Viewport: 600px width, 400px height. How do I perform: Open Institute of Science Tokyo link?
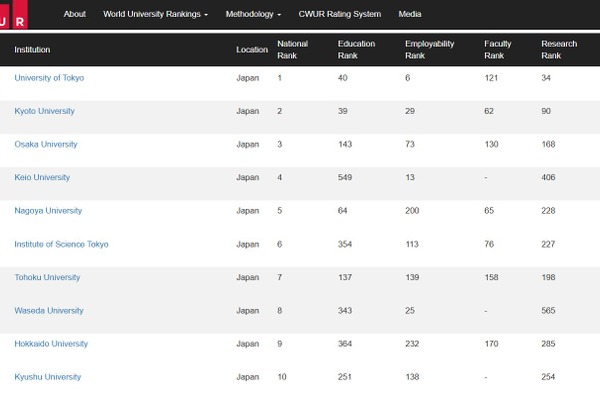pos(61,244)
